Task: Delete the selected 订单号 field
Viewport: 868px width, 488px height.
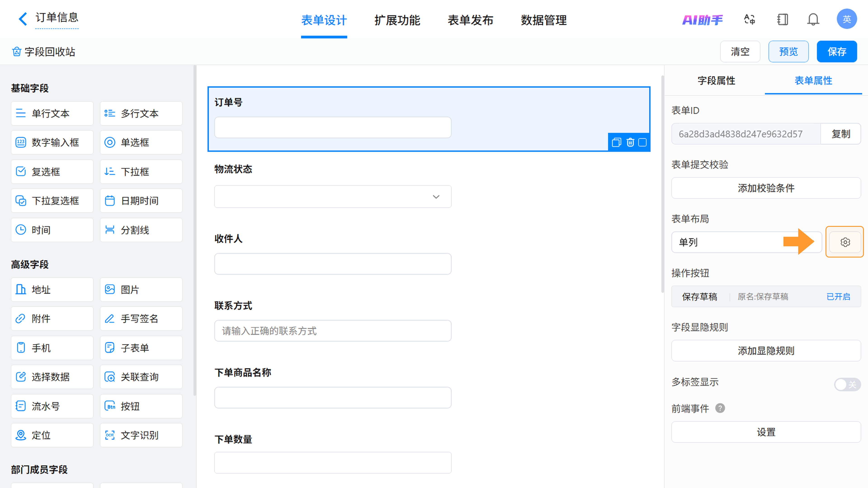Action: tap(630, 143)
